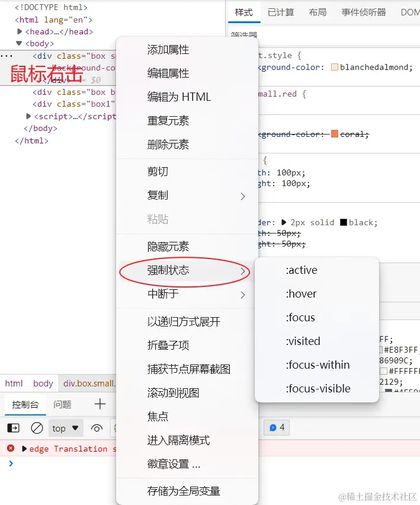Image resolution: width=420 pixels, height=505 pixels.
Task: Open the 问题 drawer tab
Action: point(62,404)
